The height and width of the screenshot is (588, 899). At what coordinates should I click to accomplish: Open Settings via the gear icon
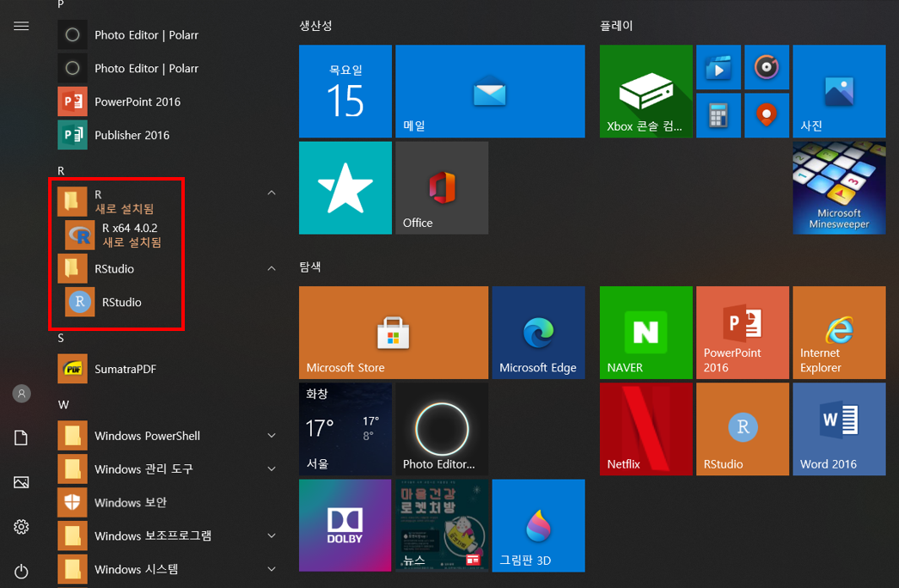[21, 527]
